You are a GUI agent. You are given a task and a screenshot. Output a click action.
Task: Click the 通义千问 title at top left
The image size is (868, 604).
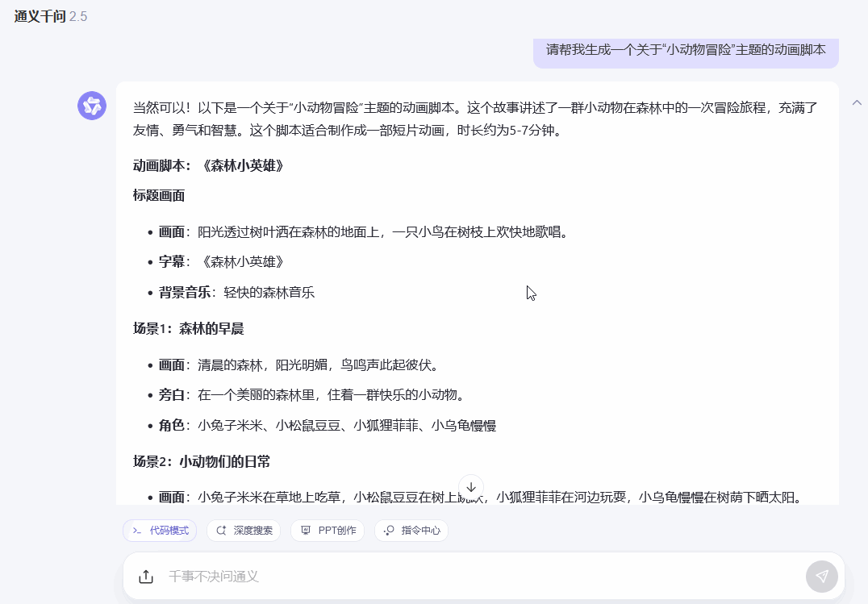(40, 16)
